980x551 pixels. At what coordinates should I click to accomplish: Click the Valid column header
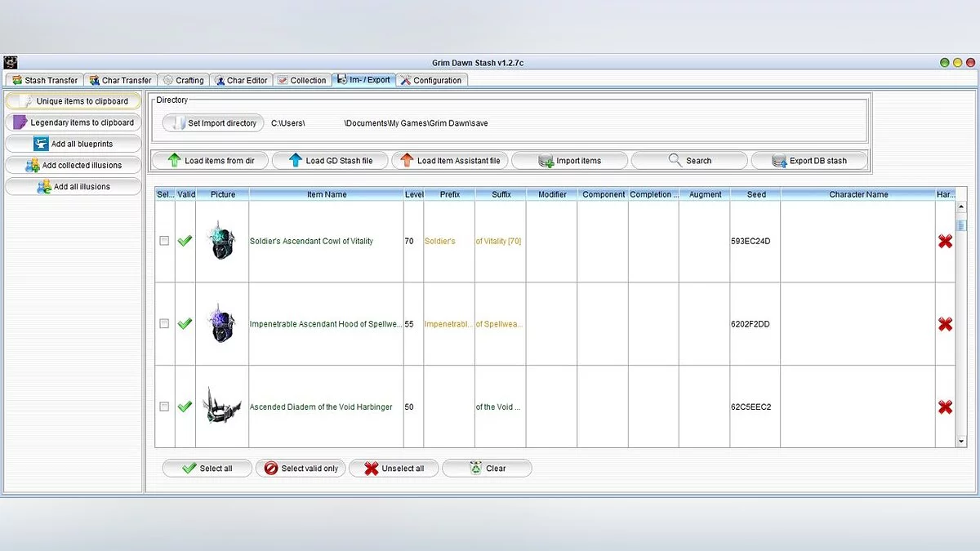(185, 194)
